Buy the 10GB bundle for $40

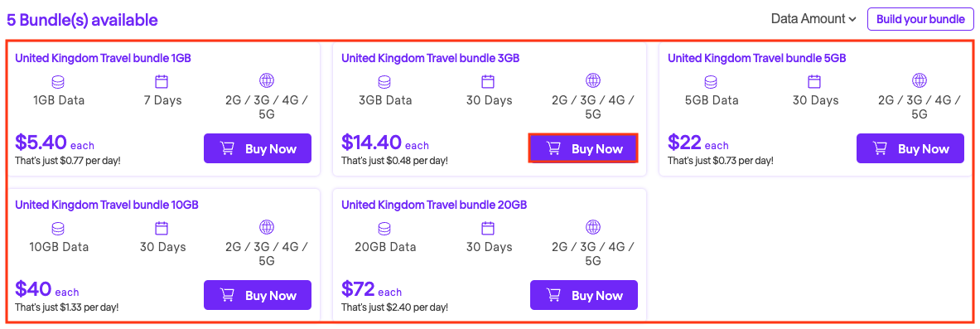258,295
